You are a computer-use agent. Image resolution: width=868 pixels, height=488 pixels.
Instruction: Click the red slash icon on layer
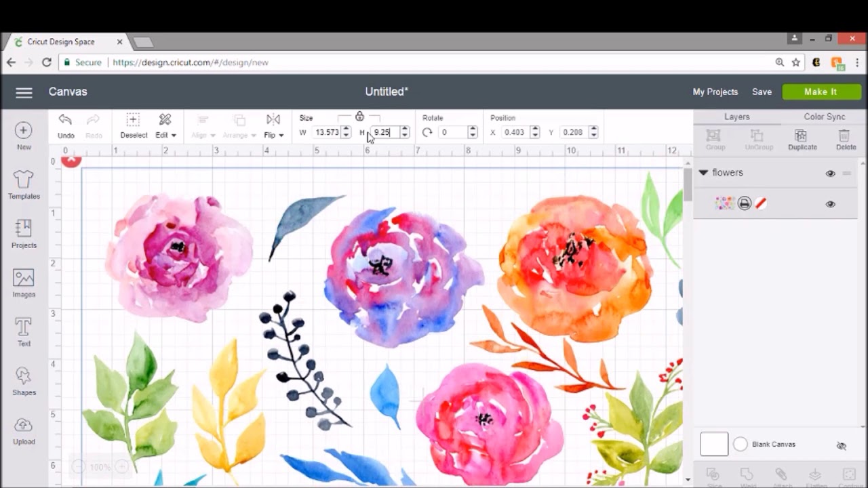pos(761,203)
